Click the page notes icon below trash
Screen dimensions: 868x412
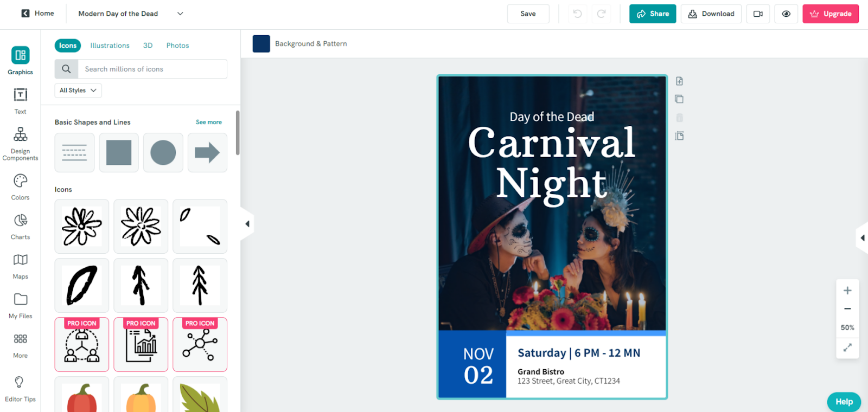click(x=679, y=136)
